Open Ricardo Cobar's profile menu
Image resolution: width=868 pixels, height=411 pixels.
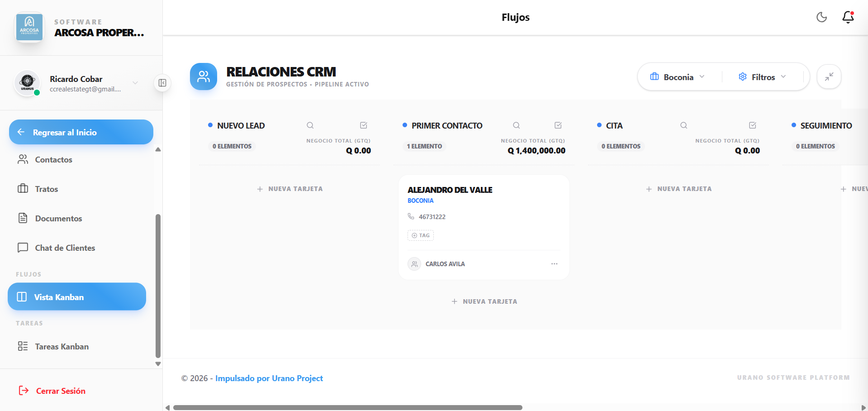(x=135, y=83)
